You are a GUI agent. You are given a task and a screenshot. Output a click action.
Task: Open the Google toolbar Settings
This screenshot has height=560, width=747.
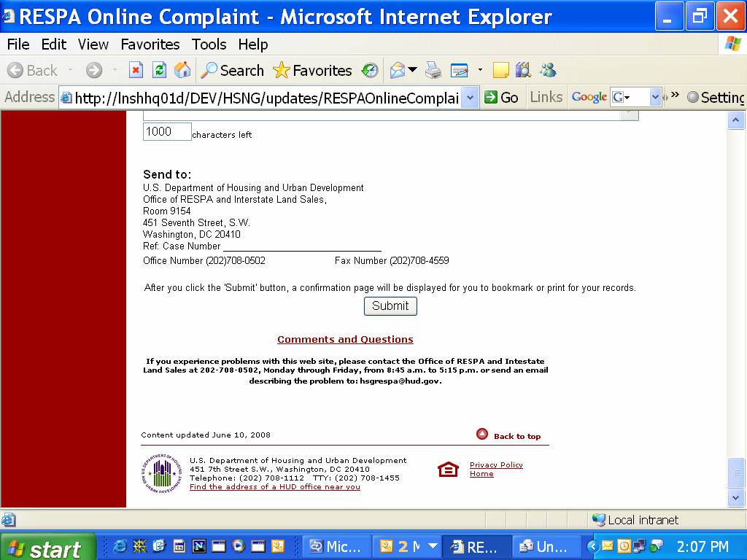coord(716,98)
